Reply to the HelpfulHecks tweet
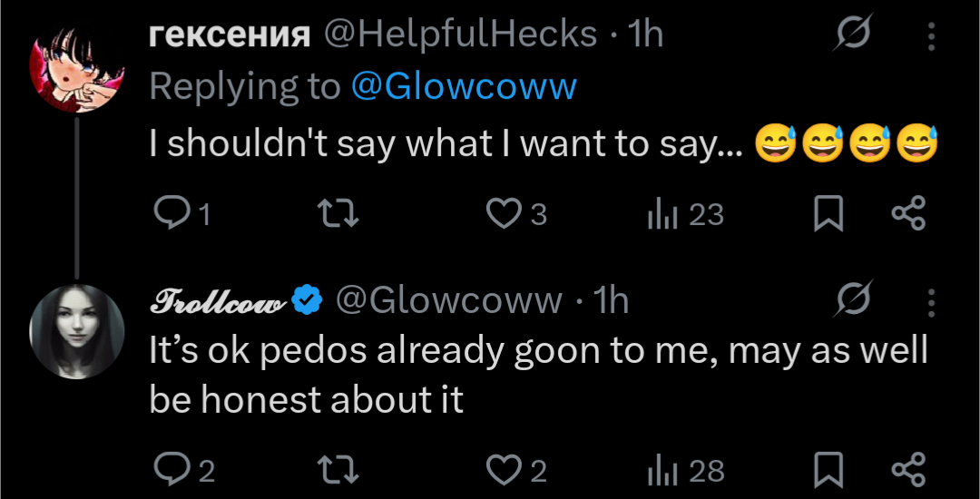Viewport: 980px width, 499px height. point(170,214)
